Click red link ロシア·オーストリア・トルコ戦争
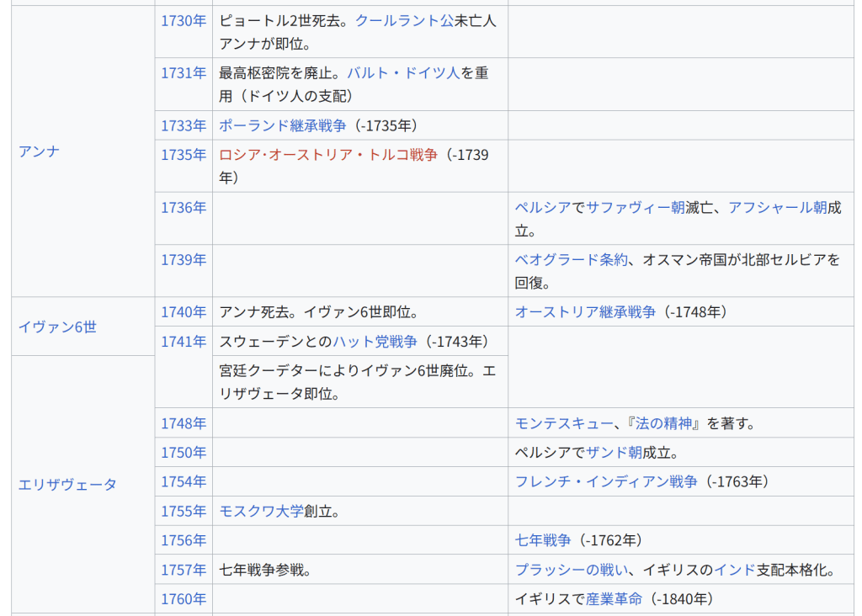This screenshot has height=616, width=862. point(328,155)
